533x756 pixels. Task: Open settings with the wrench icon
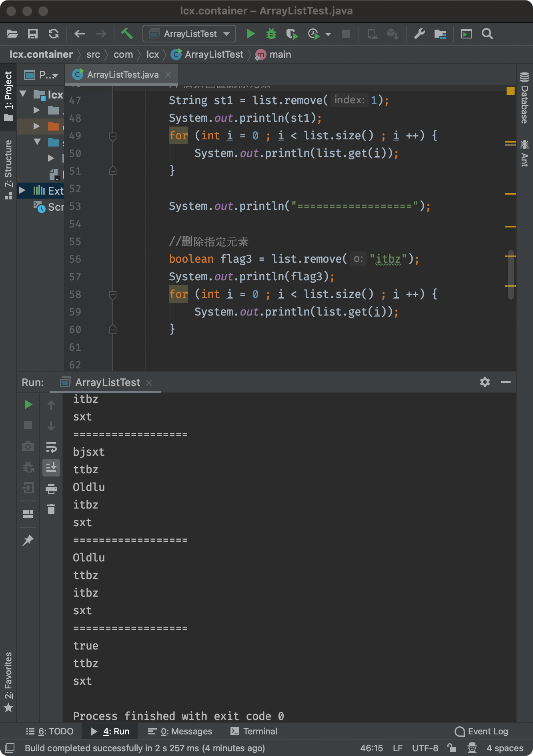coord(419,34)
